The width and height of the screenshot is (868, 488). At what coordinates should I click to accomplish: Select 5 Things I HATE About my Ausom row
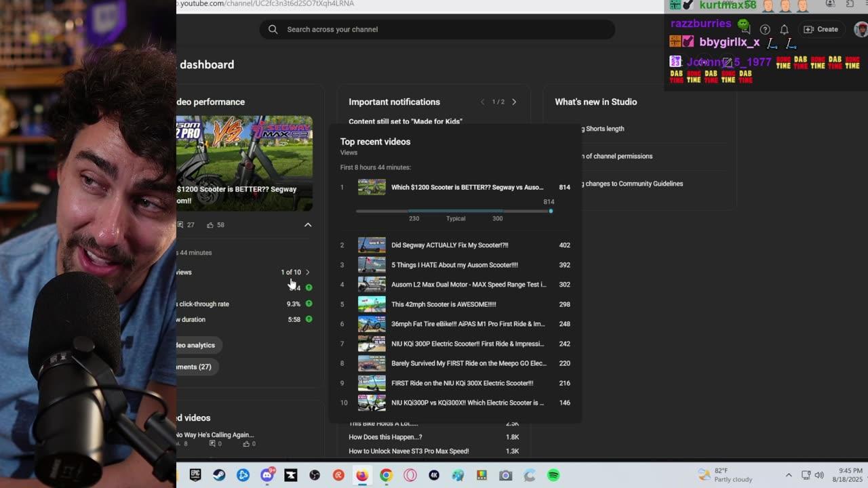click(x=456, y=265)
